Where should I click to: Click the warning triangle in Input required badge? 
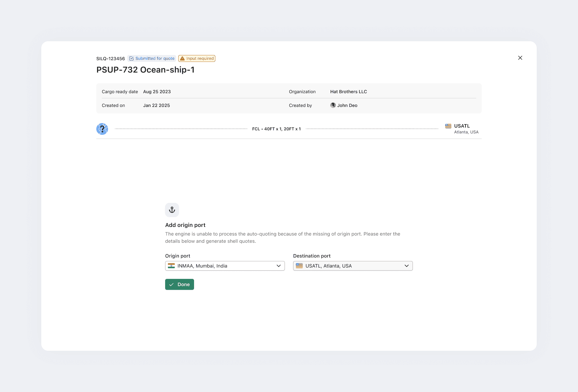(x=182, y=58)
